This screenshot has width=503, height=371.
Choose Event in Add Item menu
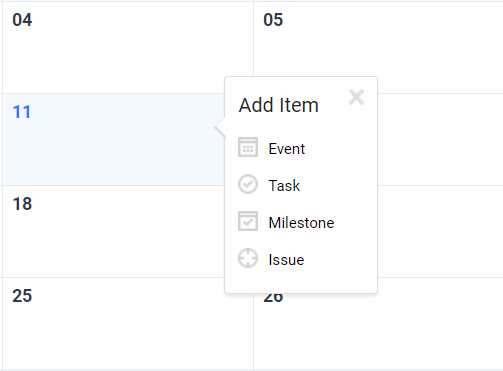287,149
